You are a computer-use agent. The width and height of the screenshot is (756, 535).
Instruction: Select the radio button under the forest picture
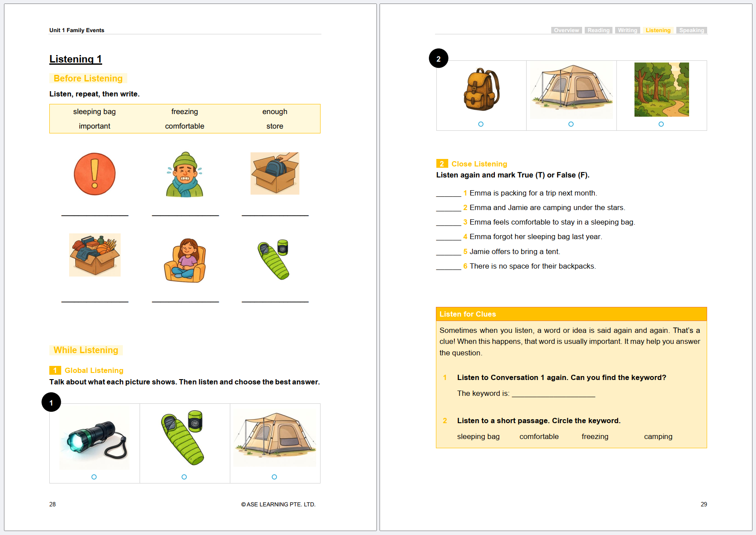pos(661,124)
